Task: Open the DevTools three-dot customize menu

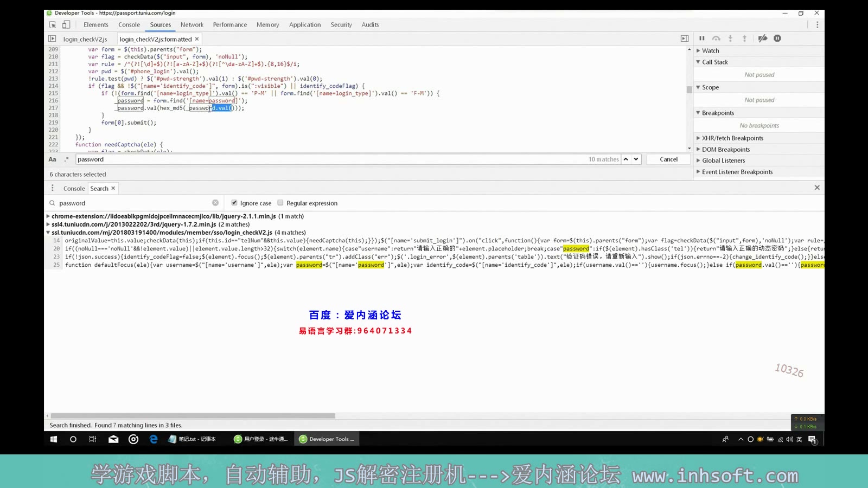Action: coord(817,24)
